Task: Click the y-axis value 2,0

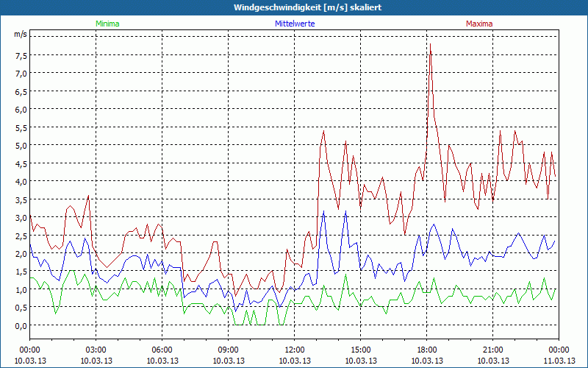Action: coord(21,254)
